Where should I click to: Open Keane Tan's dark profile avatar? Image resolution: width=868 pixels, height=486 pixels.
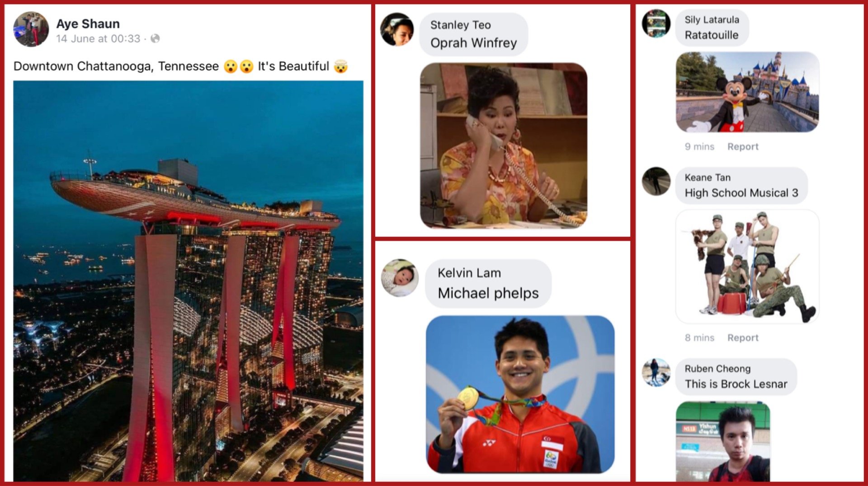click(656, 181)
